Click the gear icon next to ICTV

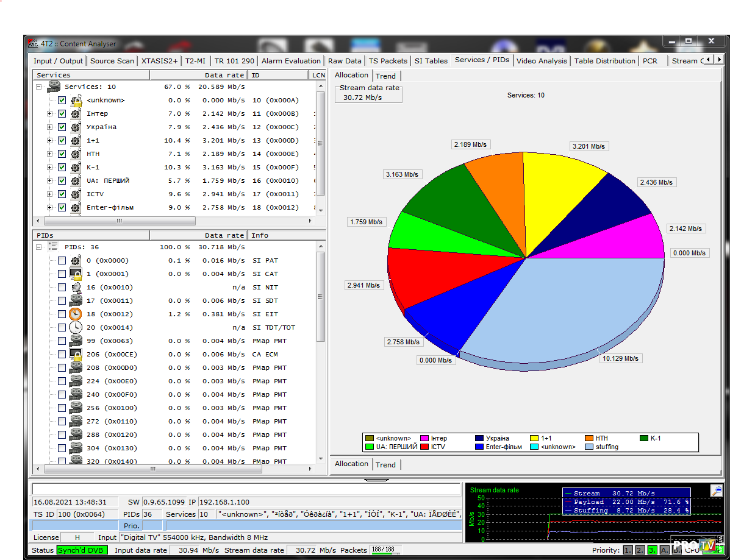click(76, 194)
